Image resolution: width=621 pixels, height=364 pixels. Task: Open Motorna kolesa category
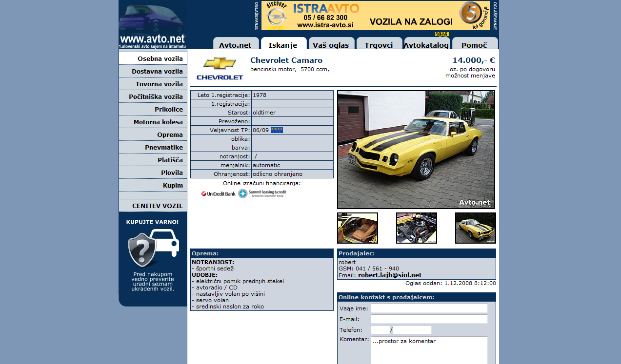[153, 122]
